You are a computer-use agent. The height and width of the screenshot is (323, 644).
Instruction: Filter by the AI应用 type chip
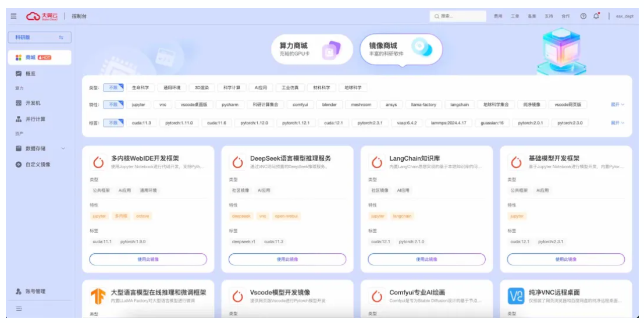[261, 87]
